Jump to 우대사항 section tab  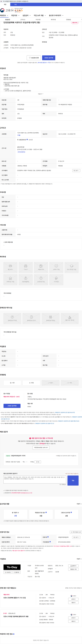pos(38,19)
